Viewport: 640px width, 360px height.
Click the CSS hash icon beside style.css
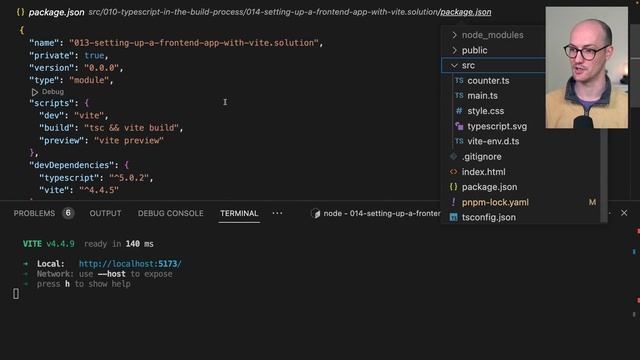[459, 111]
